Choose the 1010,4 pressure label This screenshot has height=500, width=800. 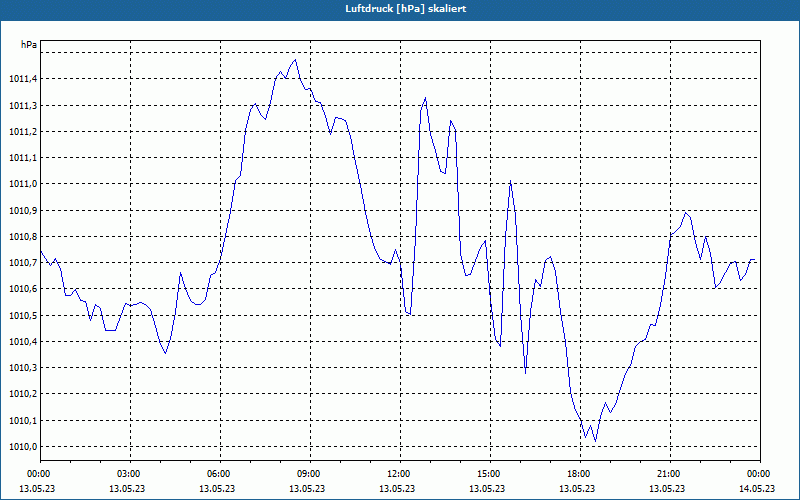(x=22, y=342)
